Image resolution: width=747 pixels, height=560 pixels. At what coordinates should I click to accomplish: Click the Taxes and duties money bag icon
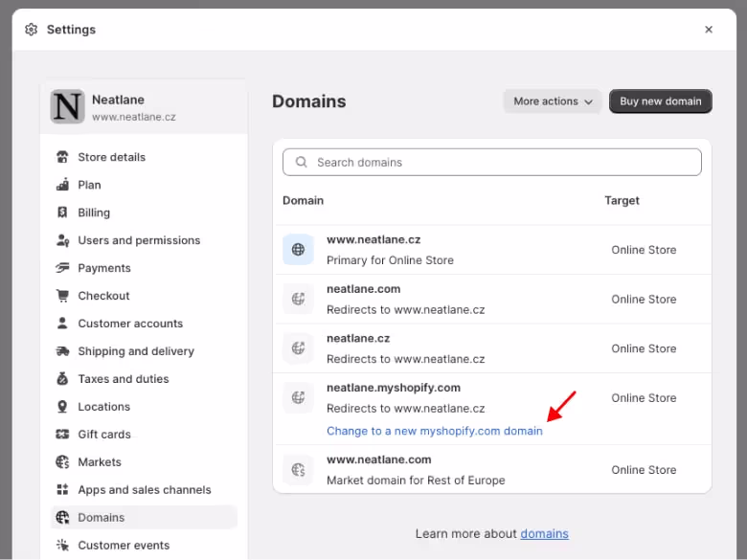click(62, 378)
